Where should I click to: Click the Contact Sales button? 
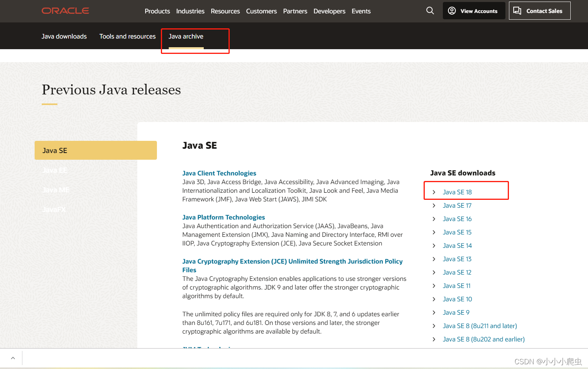(x=540, y=11)
